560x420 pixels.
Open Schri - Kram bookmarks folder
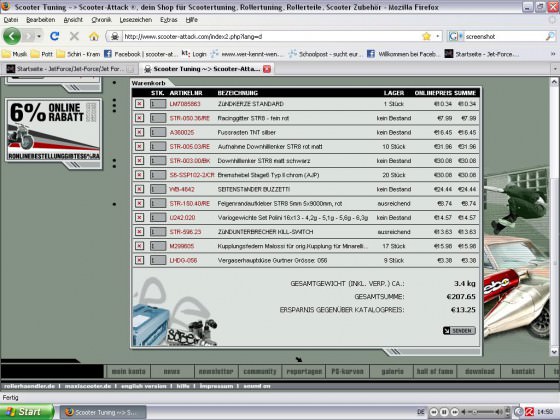[x=79, y=54]
